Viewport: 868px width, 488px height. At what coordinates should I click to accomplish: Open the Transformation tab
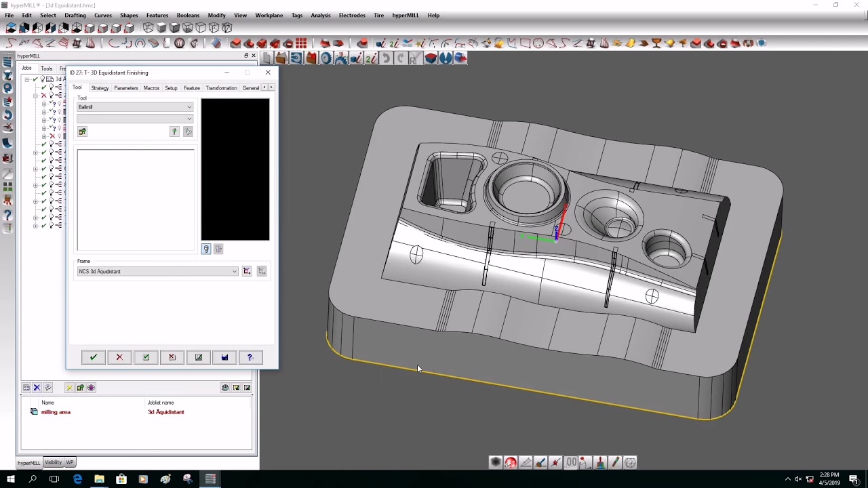[x=221, y=88]
